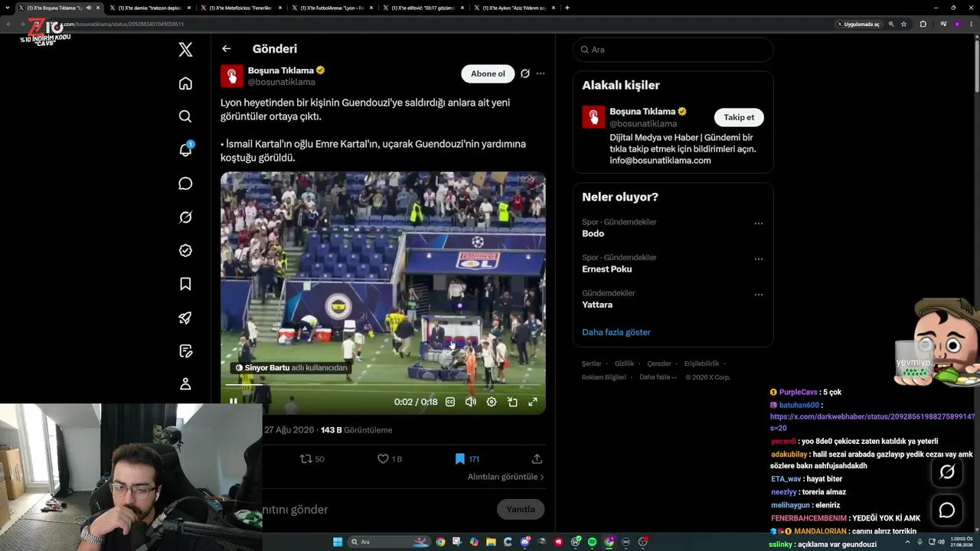The height and width of the screenshot is (551, 980).
Task: Focus the reply text field
Action: 375,510
